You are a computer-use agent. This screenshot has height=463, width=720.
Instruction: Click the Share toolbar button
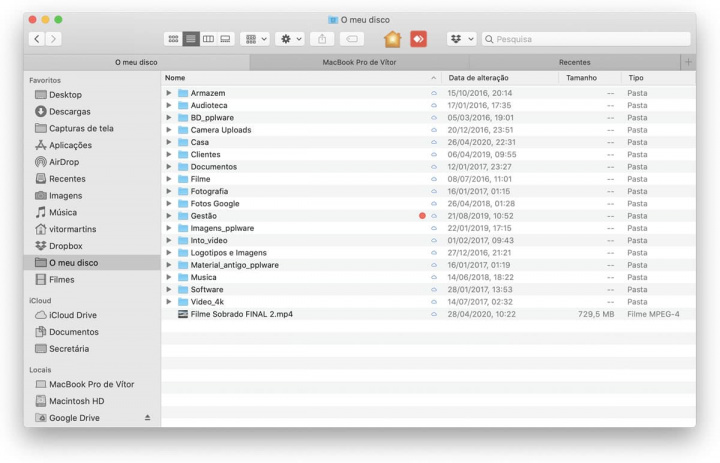[x=322, y=39]
